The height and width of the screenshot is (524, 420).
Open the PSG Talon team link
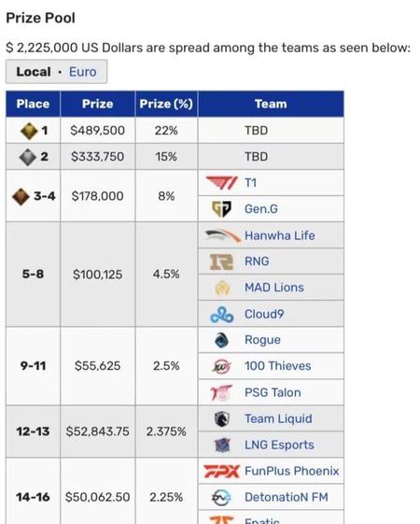[273, 392]
